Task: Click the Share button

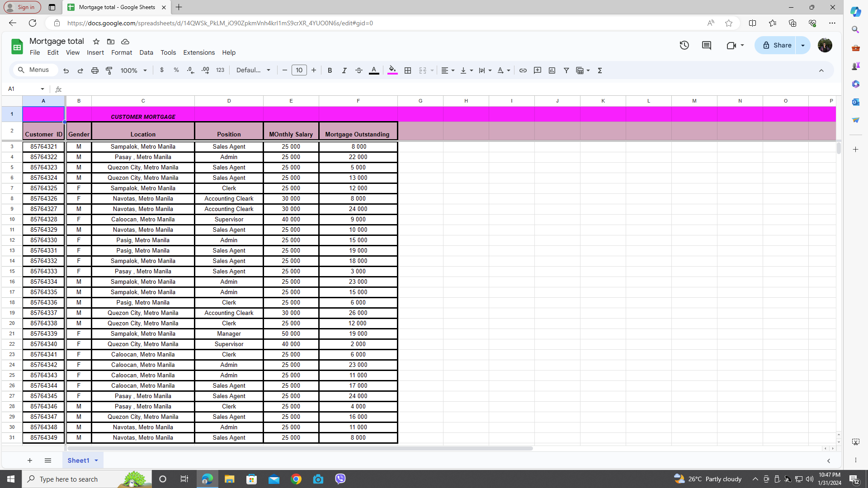Action: point(777,45)
